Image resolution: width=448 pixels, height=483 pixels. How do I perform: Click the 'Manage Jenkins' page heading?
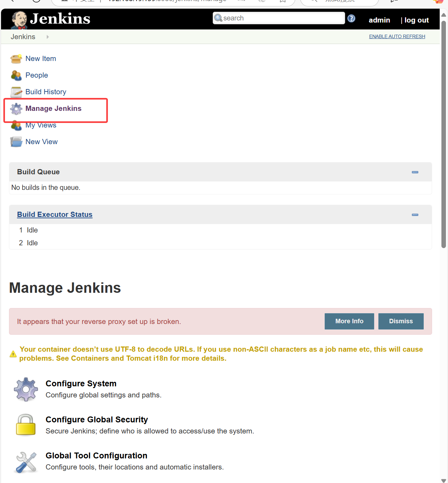pos(65,288)
